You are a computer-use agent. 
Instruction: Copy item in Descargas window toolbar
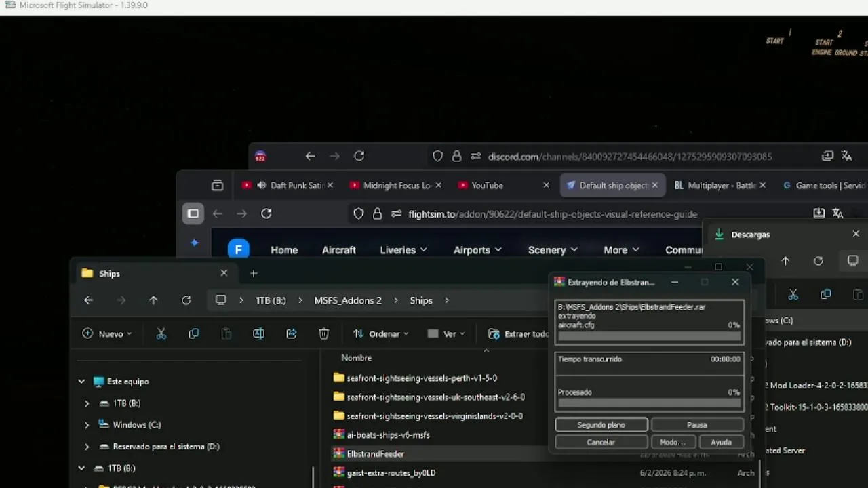[x=825, y=294]
